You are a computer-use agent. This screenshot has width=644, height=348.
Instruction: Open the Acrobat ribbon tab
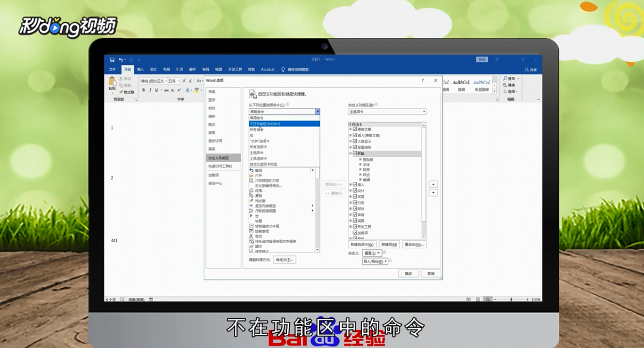[x=268, y=70]
